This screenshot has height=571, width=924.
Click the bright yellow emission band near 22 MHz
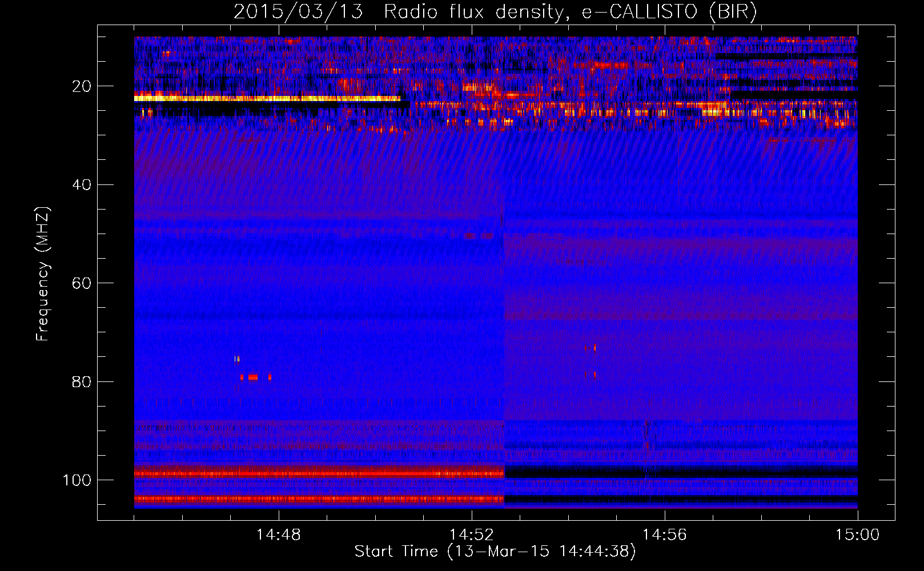(x=267, y=99)
